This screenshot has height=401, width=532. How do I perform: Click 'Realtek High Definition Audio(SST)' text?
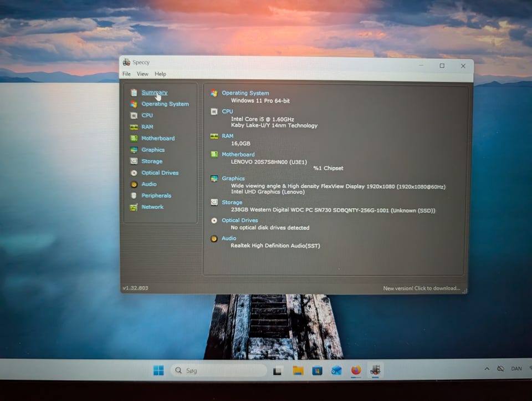click(x=275, y=246)
